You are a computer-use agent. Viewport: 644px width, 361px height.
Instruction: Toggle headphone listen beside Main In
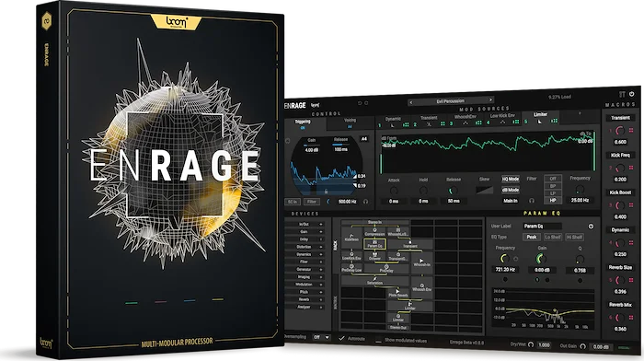point(532,201)
